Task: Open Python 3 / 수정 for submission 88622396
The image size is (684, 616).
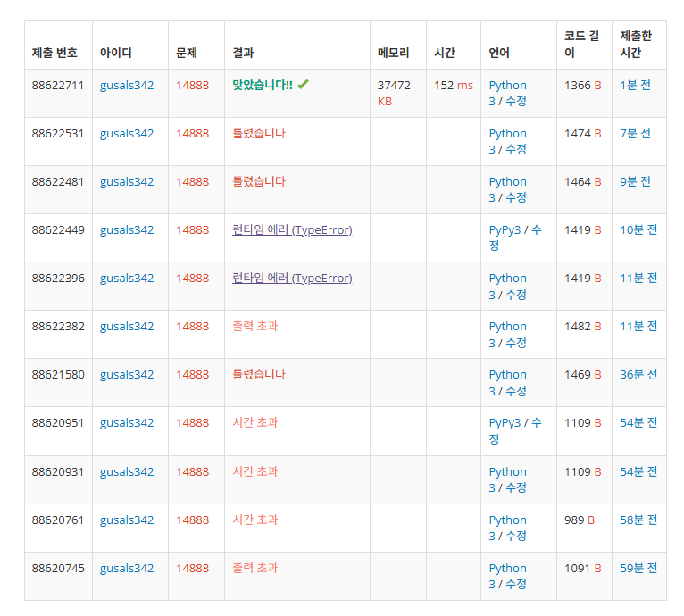Action: tap(508, 287)
